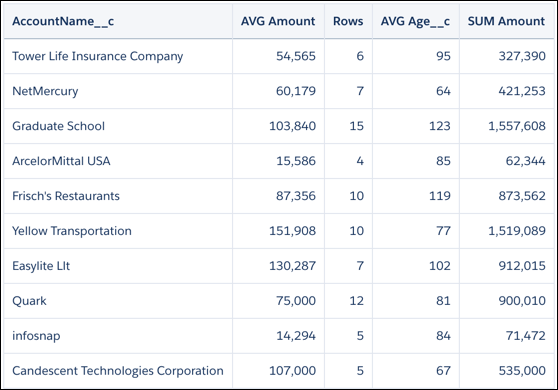Click AVG Amount value 103,840

click(292, 126)
